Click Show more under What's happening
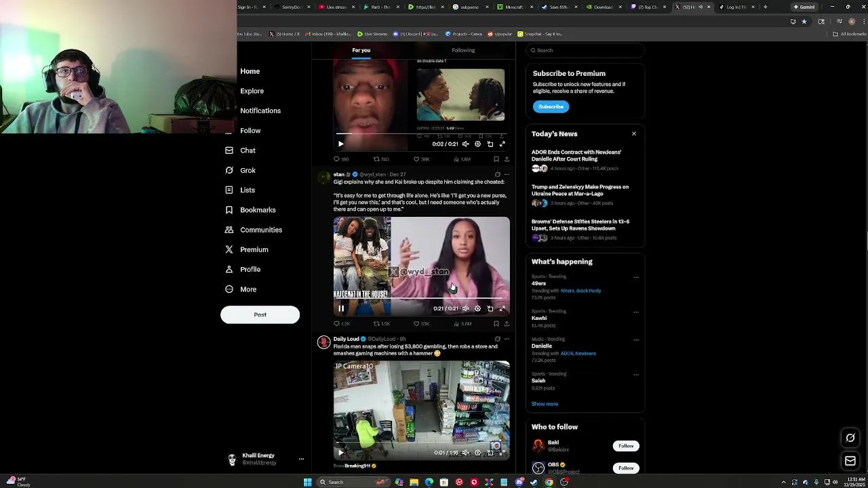Image resolution: width=868 pixels, height=488 pixels. coord(545,404)
